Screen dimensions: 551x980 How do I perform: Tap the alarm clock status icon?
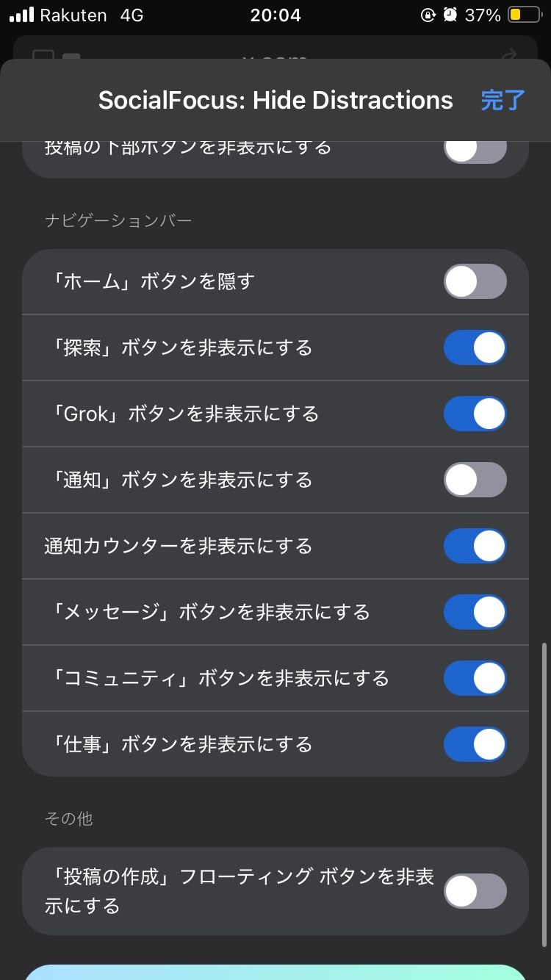tap(450, 15)
